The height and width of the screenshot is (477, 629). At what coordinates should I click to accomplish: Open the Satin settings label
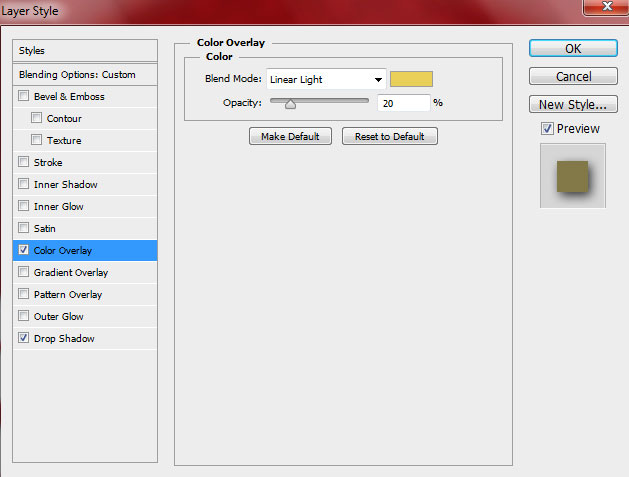pyautogui.click(x=45, y=229)
